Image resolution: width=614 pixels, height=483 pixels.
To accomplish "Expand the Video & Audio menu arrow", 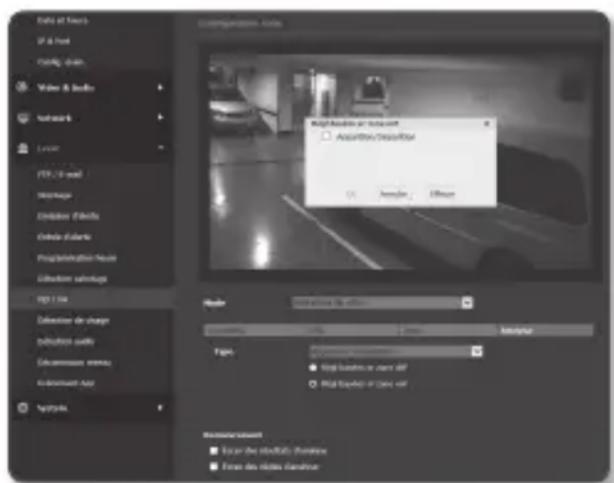I will [160, 87].
